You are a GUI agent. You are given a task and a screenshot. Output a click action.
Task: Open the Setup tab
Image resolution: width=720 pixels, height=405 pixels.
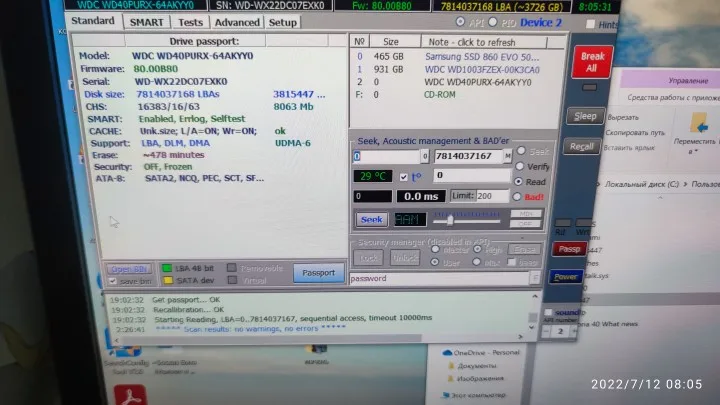pos(282,22)
